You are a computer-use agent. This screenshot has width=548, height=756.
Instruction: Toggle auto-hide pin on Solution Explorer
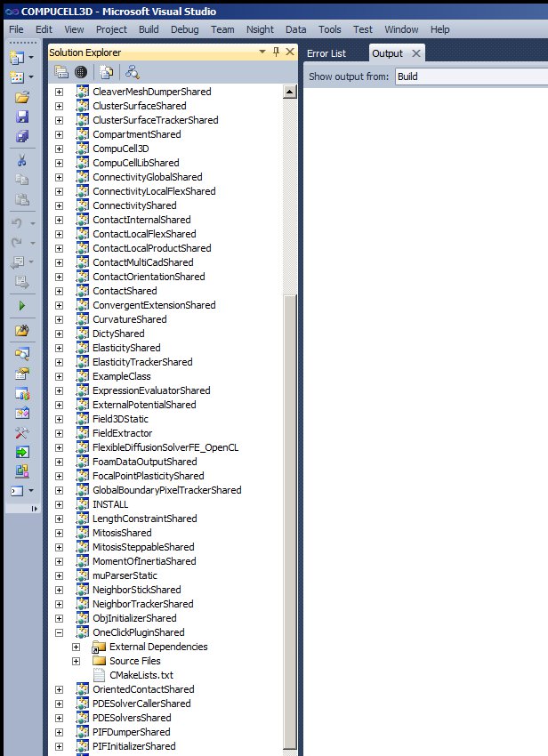point(276,52)
